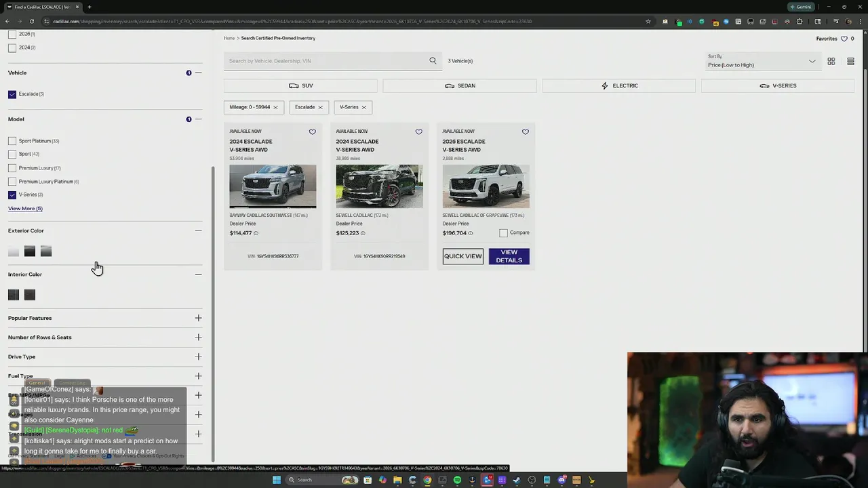Show price info for $114,477 vehicle
868x488 pixels.
coord(256,233)
